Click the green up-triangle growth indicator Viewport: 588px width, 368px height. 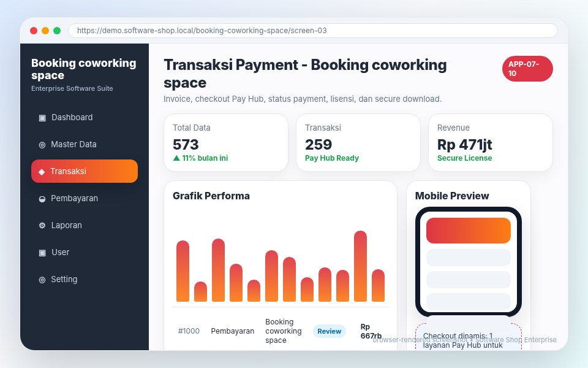176,158
